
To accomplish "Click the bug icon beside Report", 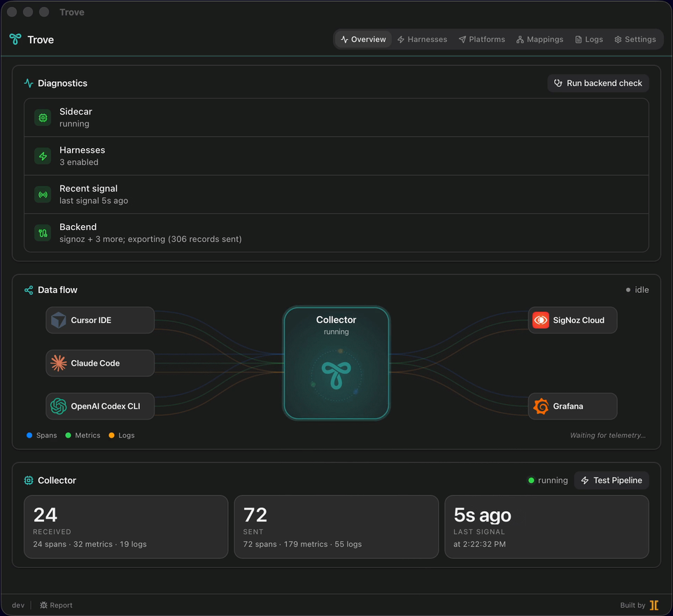I will pos(43,606).
